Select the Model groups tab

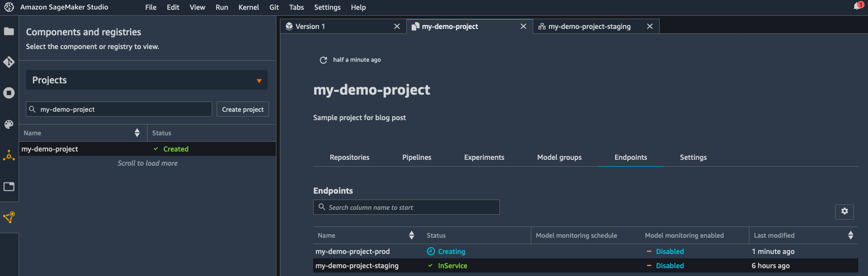coord(559,157)
